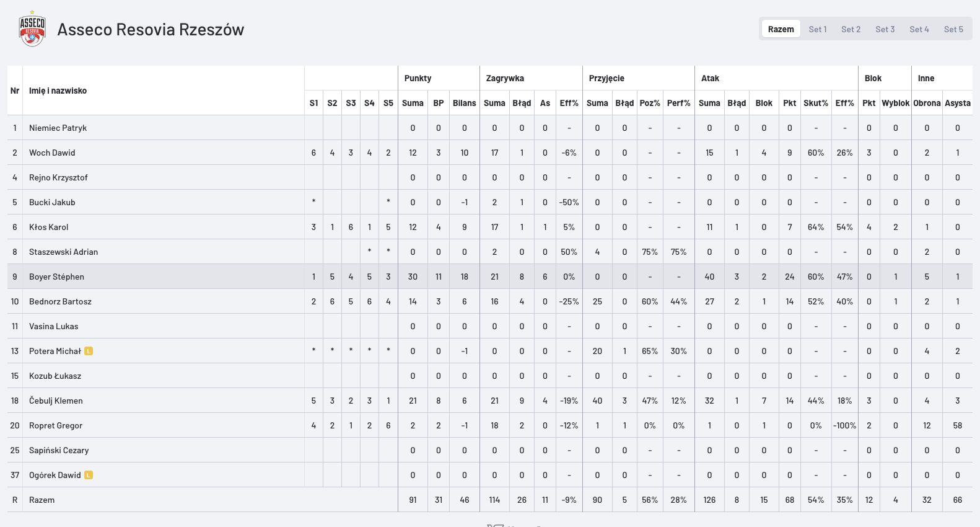The width and height of the screenshot is (980, 527).
Task: Click the libero badge next to Potera Michał
Action: (89, 351)
